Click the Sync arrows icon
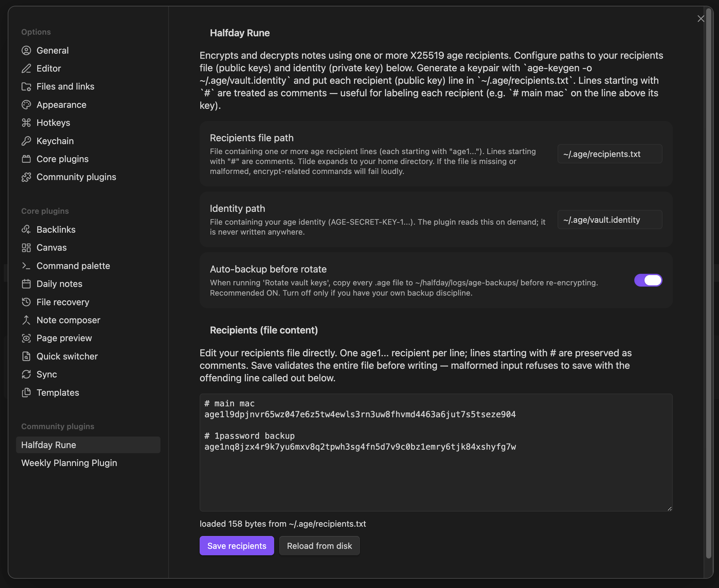719x588 pixels. pyautogui.click(x=26, y=374)
